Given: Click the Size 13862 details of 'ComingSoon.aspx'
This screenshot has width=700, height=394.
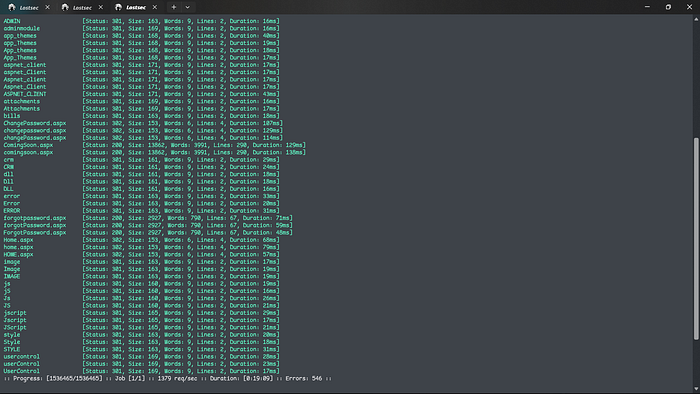Looking at the screenshot, I should (x=194, y=145).
